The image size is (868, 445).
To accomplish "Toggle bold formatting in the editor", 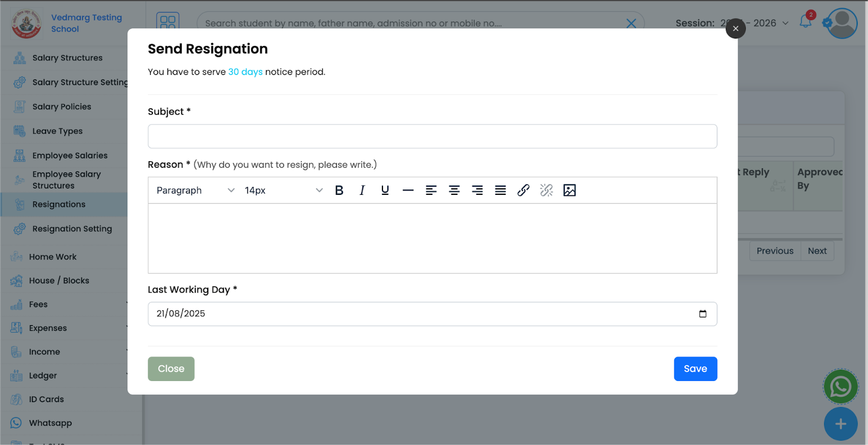I will (339, 190).
